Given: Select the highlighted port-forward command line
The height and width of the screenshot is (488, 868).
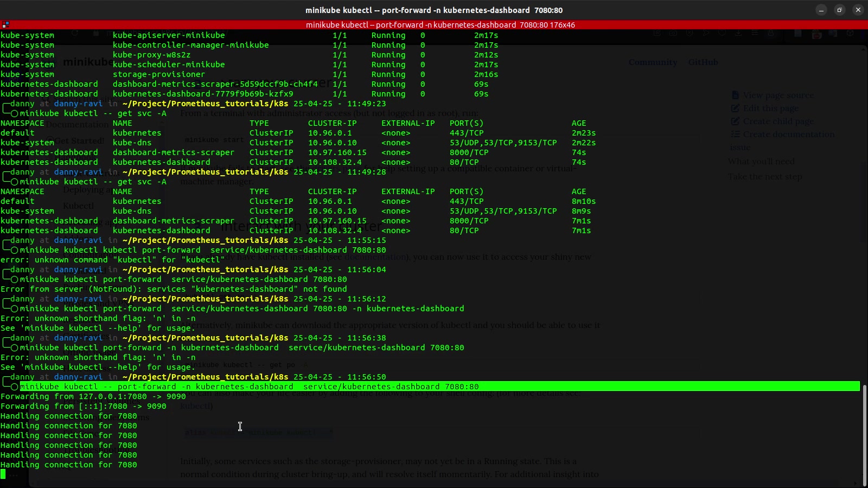Looking at the screenshot, I should pyautogui.click(x=439, y=387).
